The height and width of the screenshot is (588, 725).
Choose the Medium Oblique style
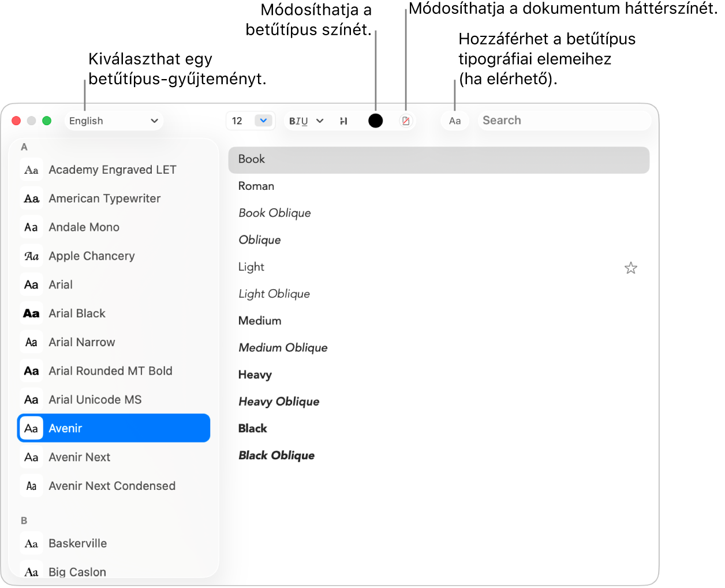pos(439,348)
